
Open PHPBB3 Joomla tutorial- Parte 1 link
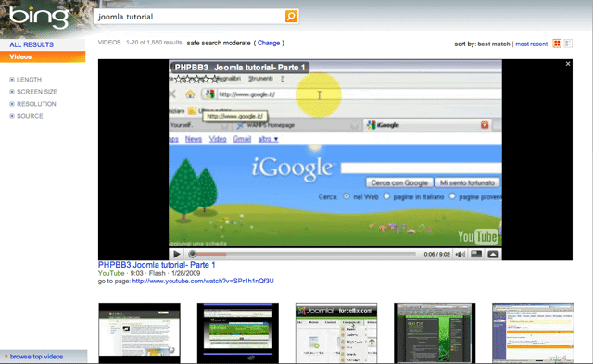pos(157,265)
